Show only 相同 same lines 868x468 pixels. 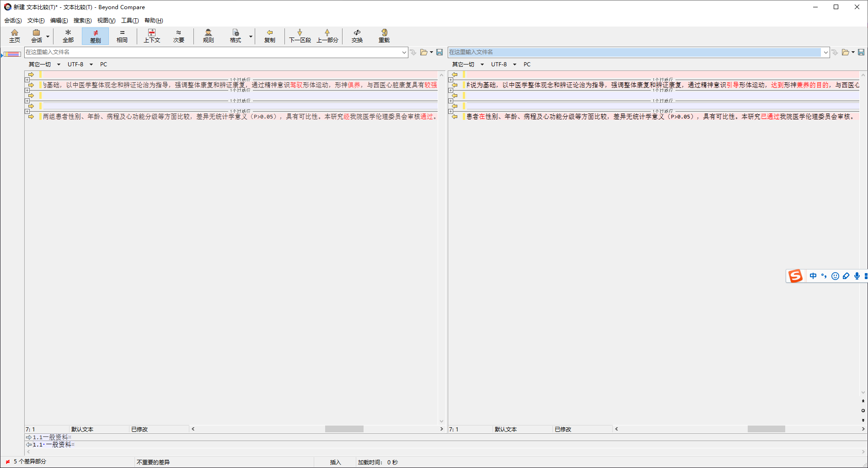[x=122, y=36]
